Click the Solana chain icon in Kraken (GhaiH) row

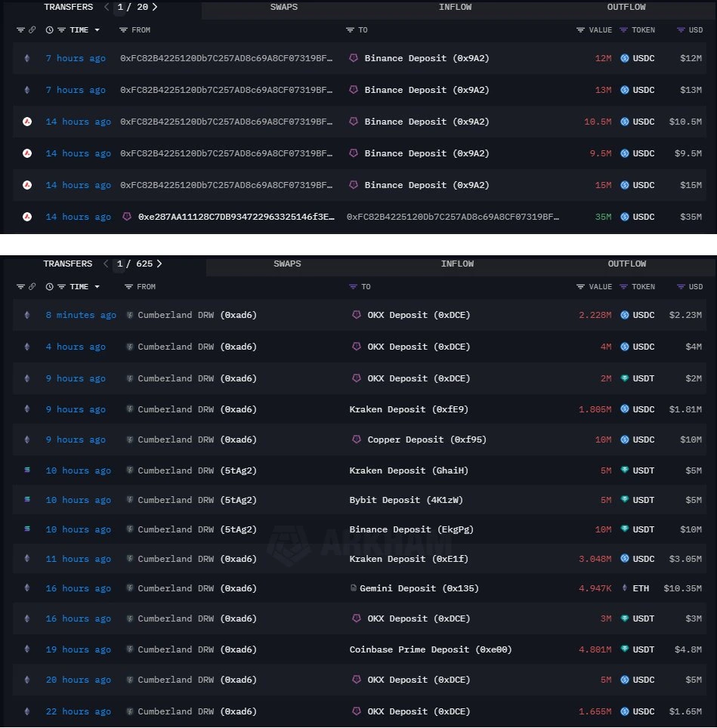(27, 470)
